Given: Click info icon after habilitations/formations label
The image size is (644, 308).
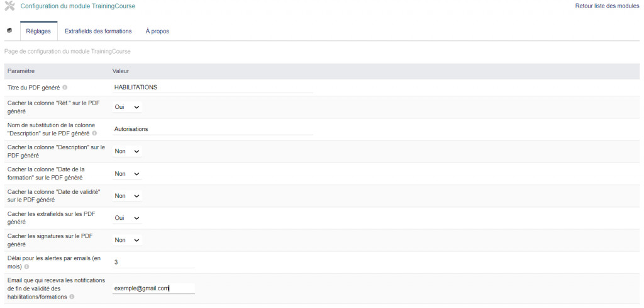Looking at the screenshot, I should click(x=72, y=296).
